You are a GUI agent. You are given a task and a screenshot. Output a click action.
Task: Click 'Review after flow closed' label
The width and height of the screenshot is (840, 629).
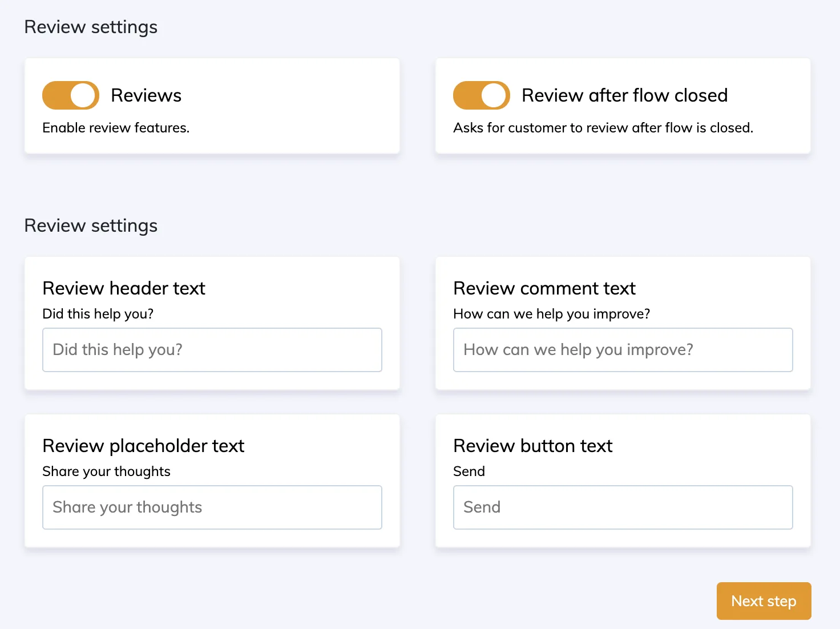pyautogui.click(x=625, y=95)
